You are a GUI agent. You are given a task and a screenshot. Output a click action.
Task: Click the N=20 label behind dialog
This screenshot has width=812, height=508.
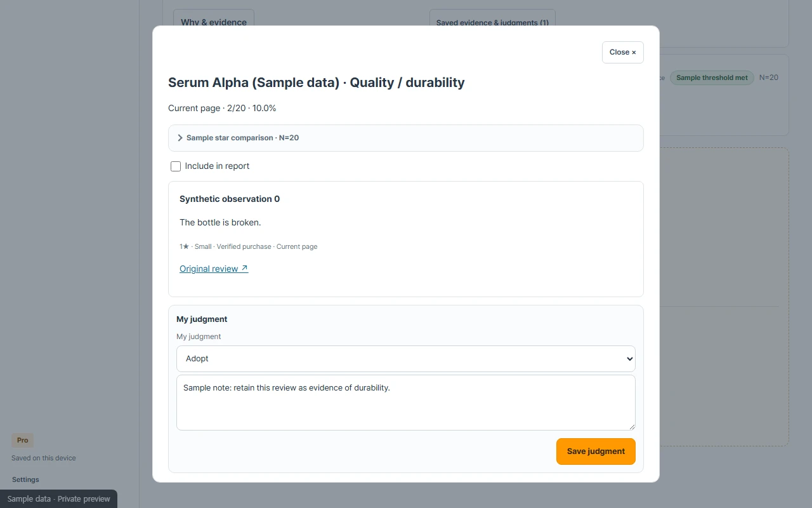[x=769, y=77]
